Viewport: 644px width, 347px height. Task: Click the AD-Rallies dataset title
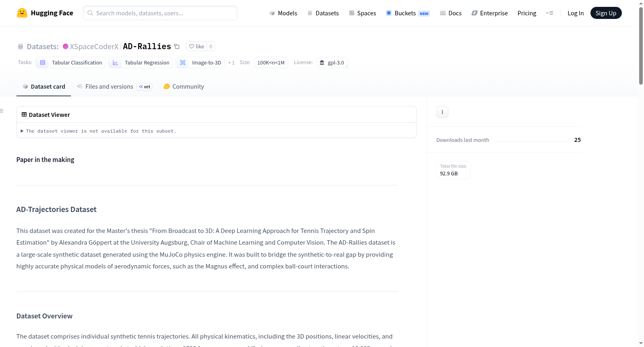(147, 46)
